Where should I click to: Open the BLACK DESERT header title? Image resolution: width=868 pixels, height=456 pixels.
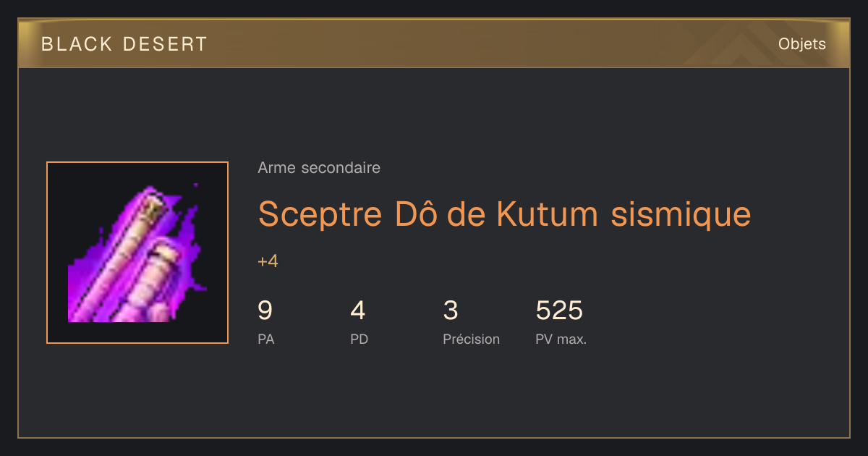coord(124,44)
